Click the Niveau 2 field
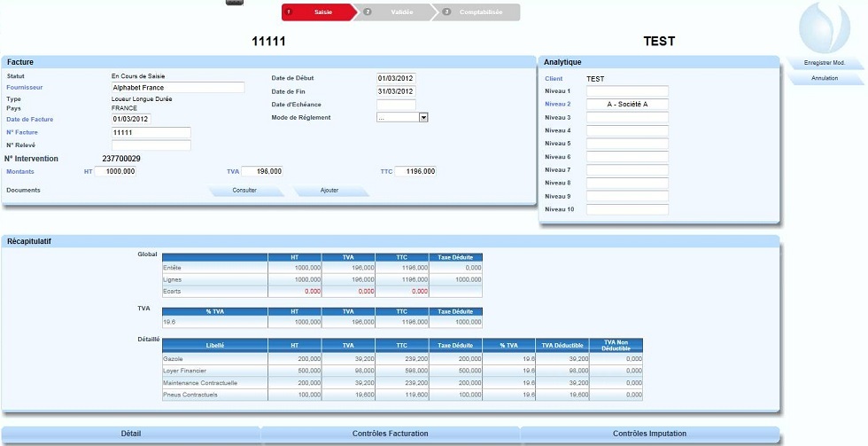868x446 pixels. [627, 105]
